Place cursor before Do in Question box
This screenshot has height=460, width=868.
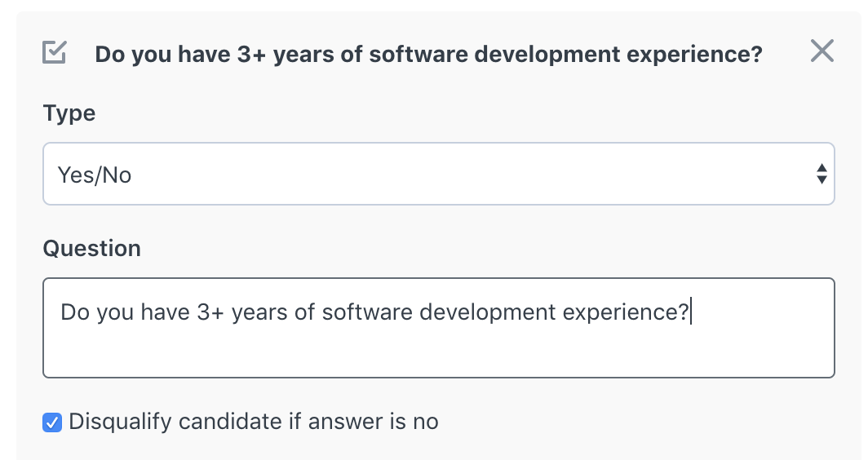pyautogui.click(x=61, y=312)
